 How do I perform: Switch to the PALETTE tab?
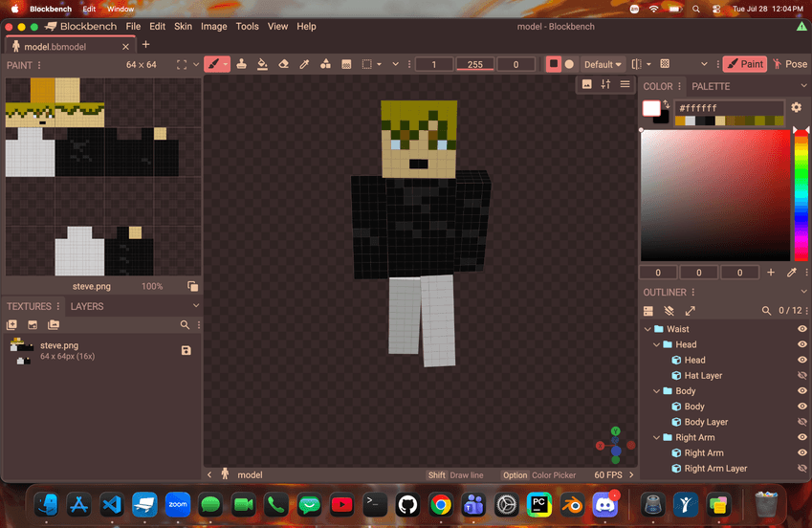[x=711, y=86]
